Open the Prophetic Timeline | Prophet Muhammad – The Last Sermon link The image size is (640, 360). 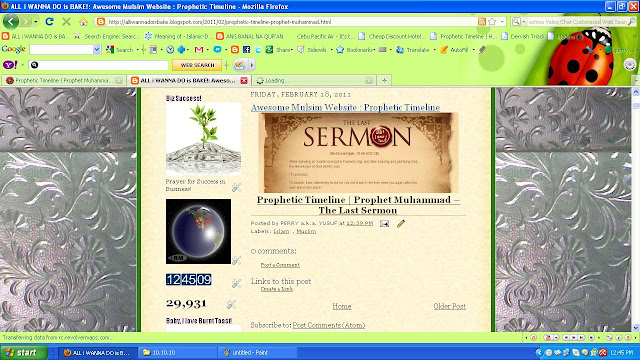tap(358, 205)
